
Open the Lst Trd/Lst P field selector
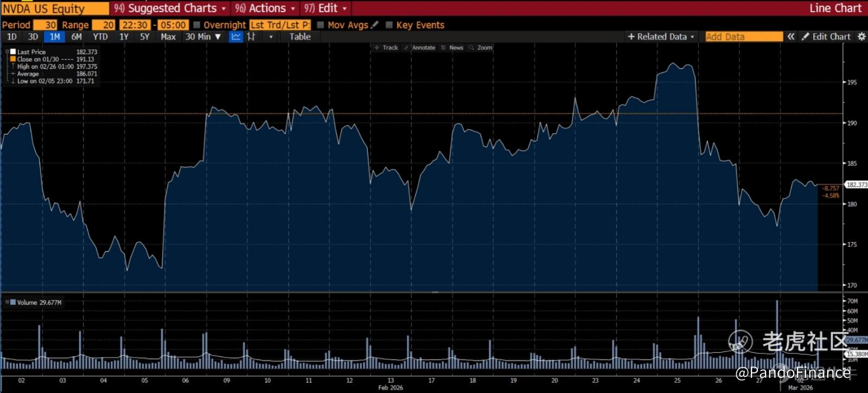280,25
